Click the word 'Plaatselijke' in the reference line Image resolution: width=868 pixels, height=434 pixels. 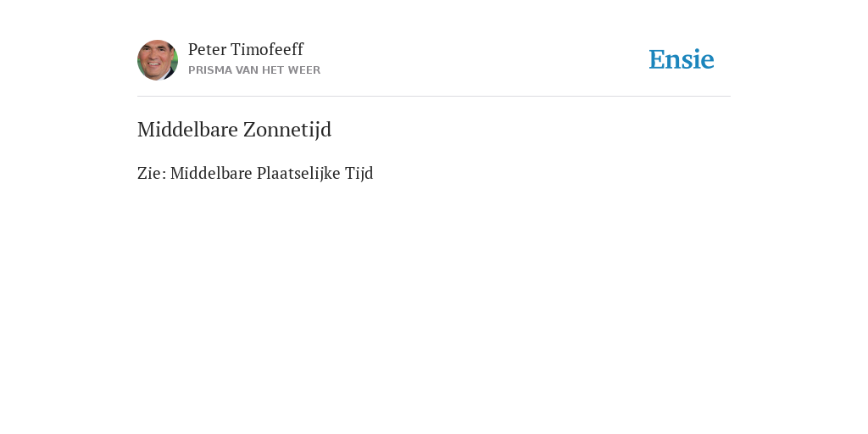point(298,173)
